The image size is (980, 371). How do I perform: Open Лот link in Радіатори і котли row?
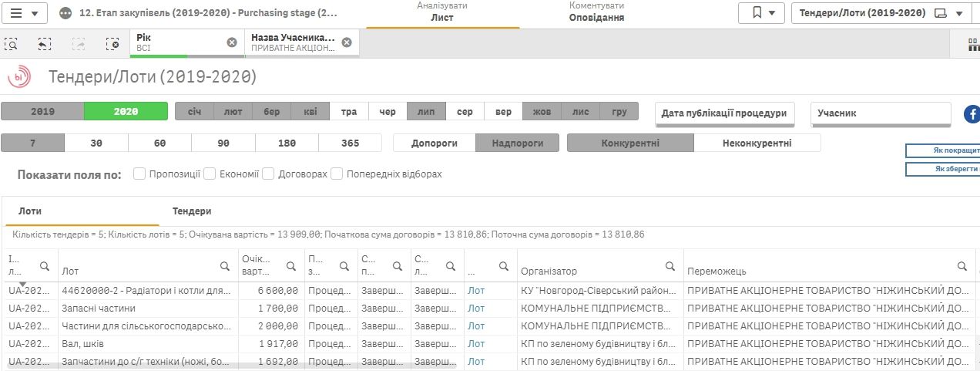(x=476, y=291)
